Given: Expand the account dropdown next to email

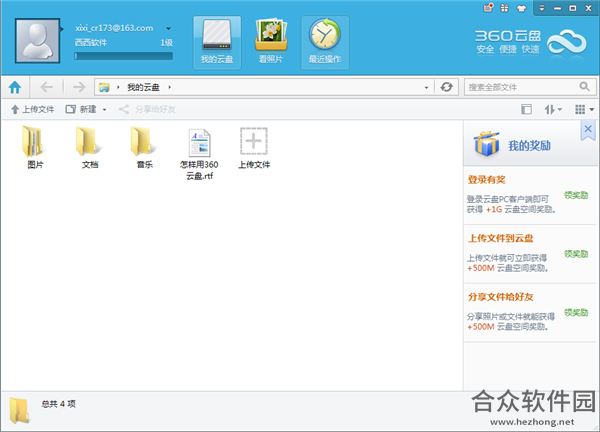Looking at the screenshot, I should (x=168, y=28).
